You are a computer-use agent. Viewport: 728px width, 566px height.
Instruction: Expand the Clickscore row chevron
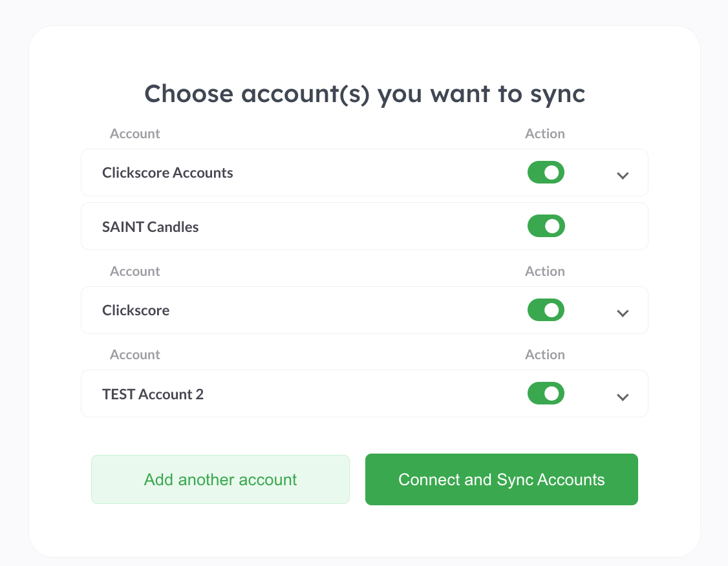(x=623, y=313)
